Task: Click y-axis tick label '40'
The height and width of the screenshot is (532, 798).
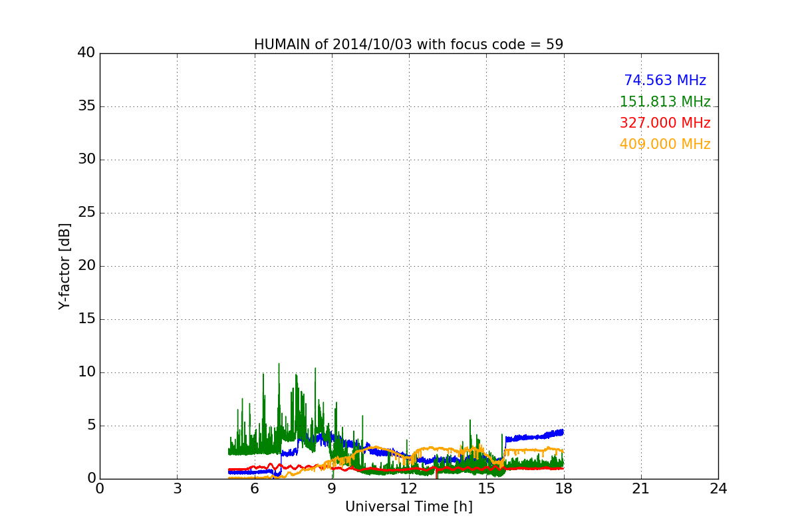Action: click(x=86, y=53)
